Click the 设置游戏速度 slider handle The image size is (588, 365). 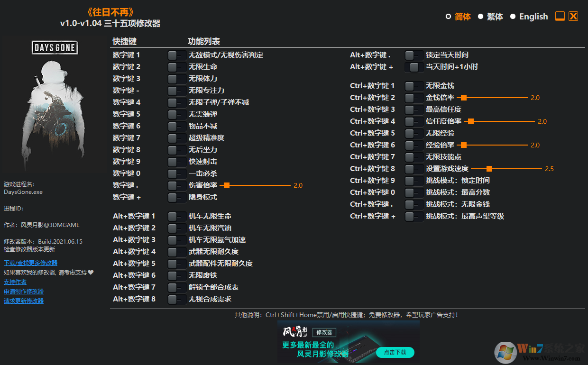click(x=489, y=169)
